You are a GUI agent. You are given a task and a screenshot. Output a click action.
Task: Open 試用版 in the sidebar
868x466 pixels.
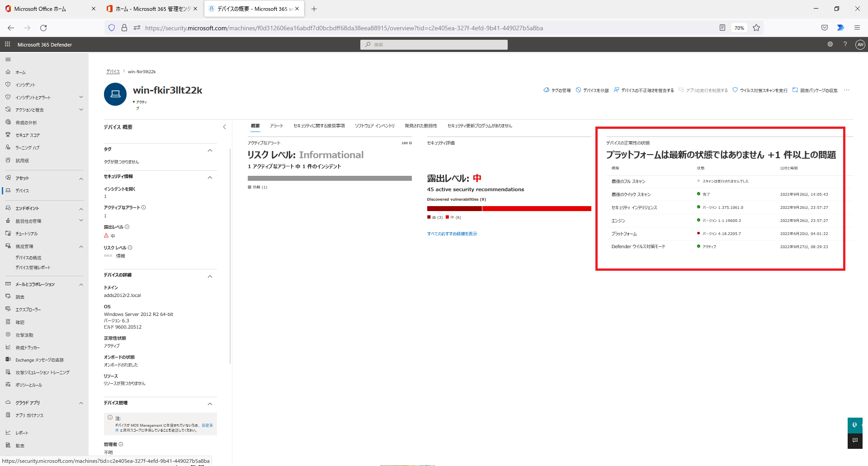[22, 160]
